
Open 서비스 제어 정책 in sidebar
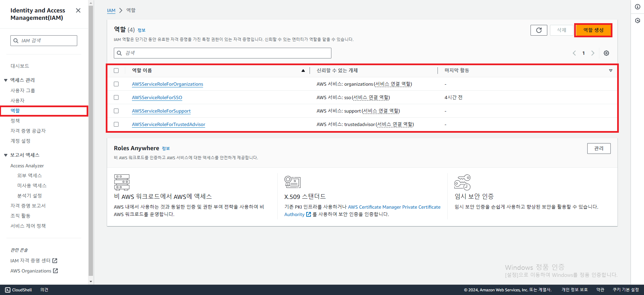(28, 226)
